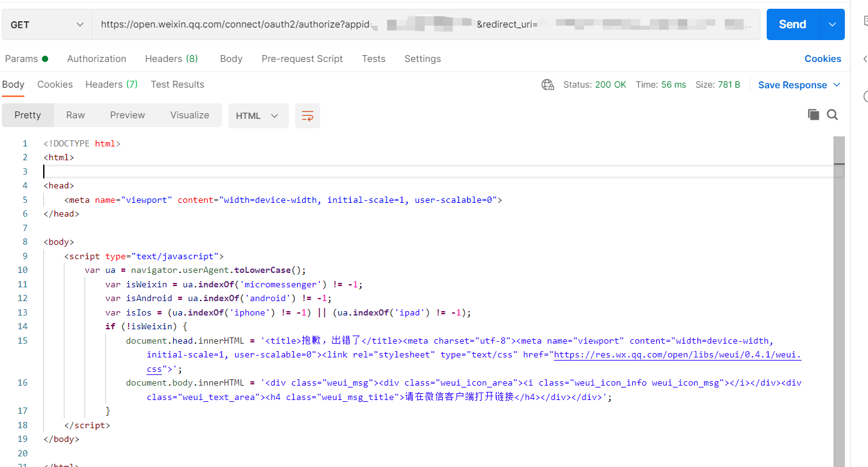Click the opening <head> tag line
This screenshot has width=868, height=467.
coord(59,185)
